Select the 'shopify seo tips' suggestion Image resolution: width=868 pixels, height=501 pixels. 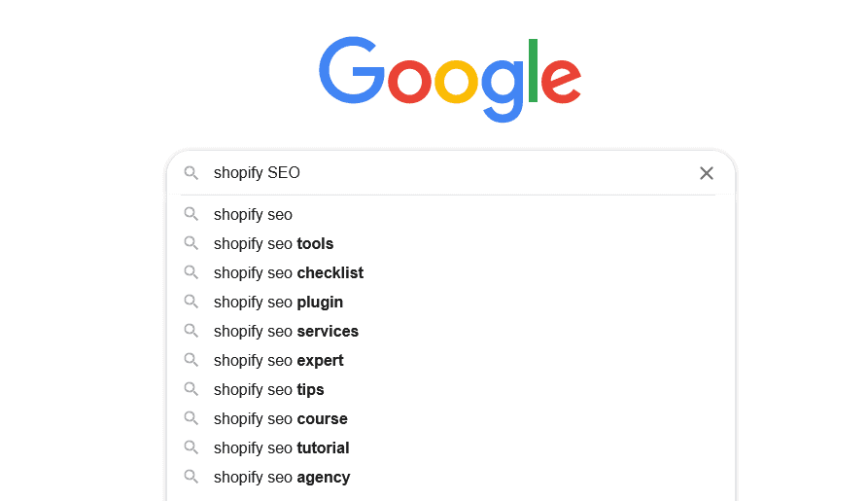tap(451, 389)
